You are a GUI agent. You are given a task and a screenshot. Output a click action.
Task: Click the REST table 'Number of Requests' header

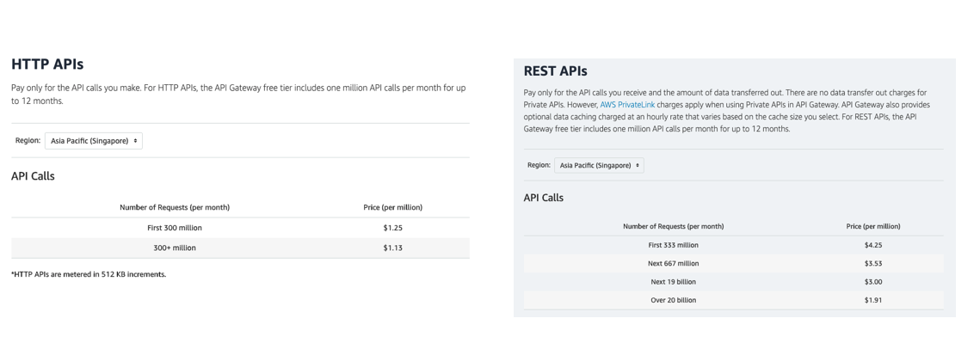(674, 227)
